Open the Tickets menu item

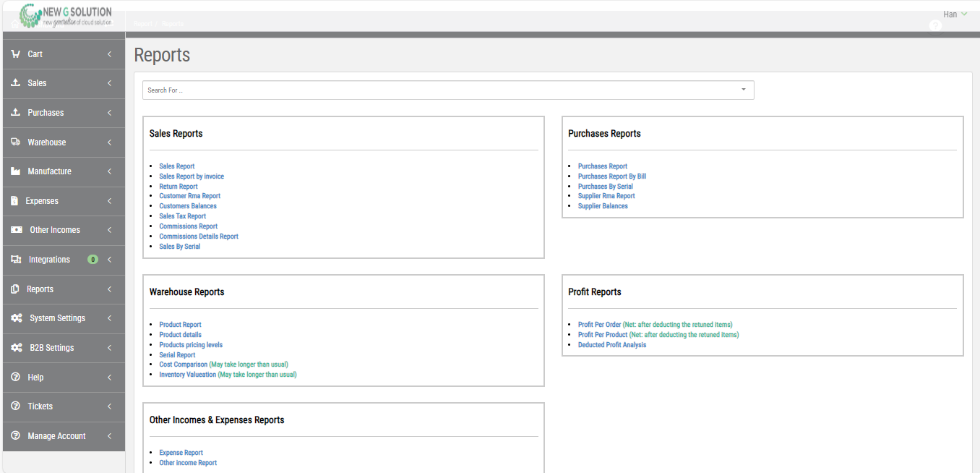pos(40,406)
